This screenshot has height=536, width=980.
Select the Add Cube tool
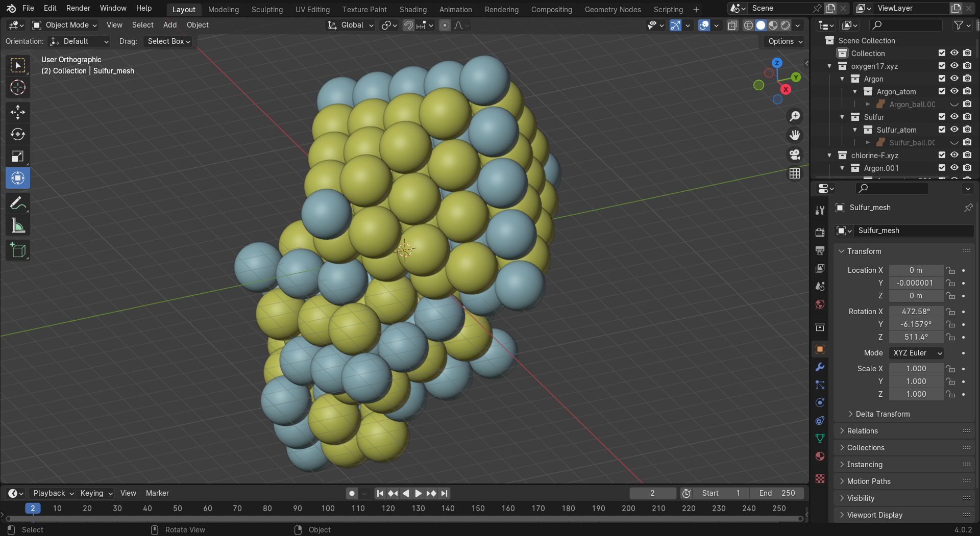point(18,250)
